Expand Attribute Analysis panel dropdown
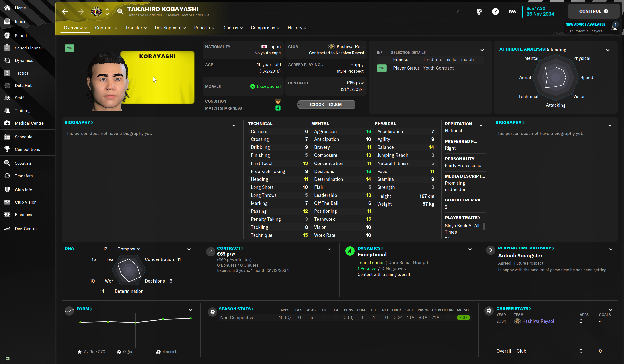 tap(607, 50)
